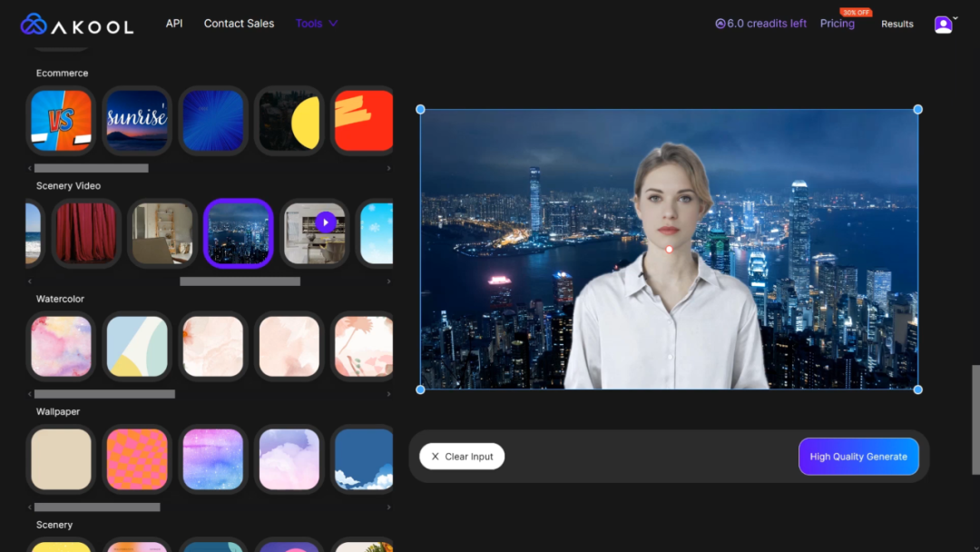Open the Pricing page
The height and width of the screenshot is (552, 980).
838,24
